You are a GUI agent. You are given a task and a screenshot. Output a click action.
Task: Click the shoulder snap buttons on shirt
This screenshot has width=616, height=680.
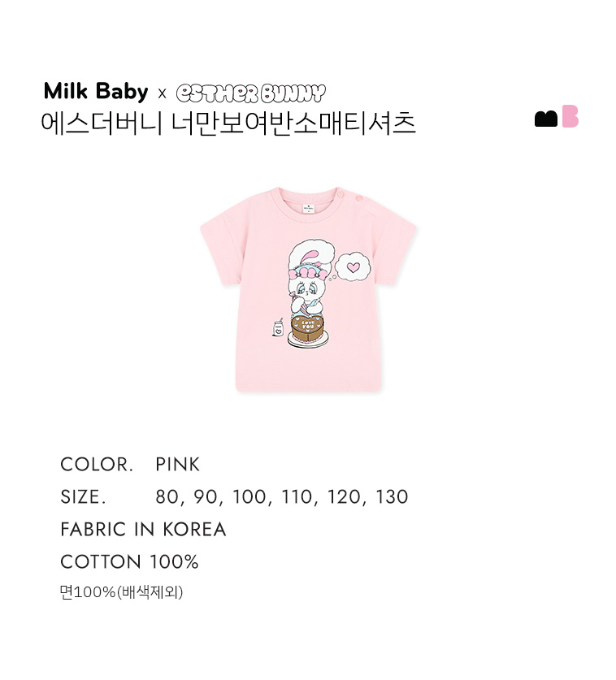coord(349,195)
